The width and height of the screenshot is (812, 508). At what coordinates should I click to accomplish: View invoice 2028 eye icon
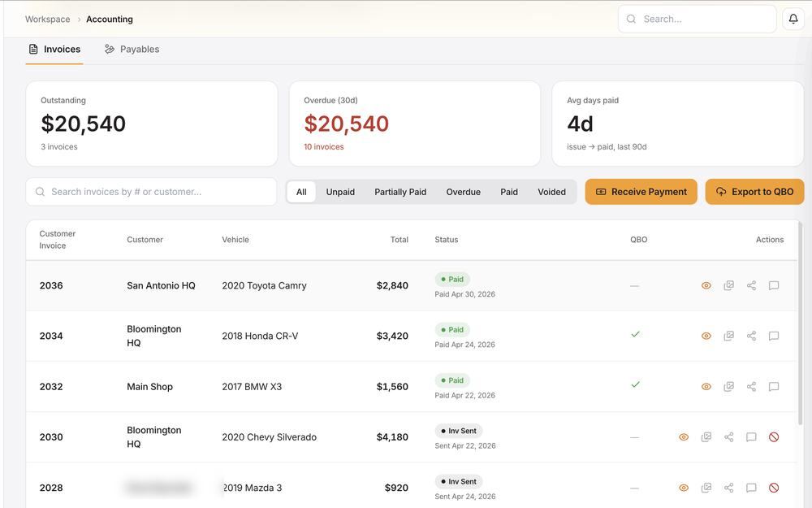(x=684, y=488)
